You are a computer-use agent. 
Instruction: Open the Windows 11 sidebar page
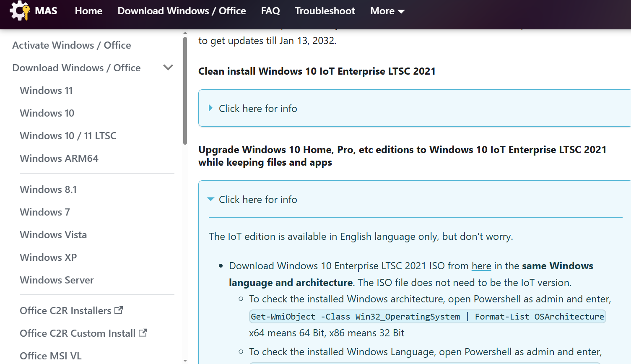[x=46, y=91]
